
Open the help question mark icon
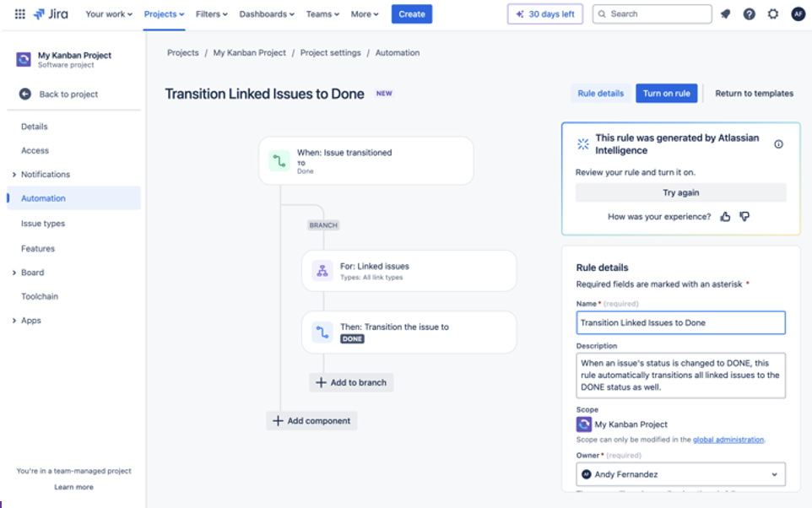pyautogui.click(x=749, y=14)
